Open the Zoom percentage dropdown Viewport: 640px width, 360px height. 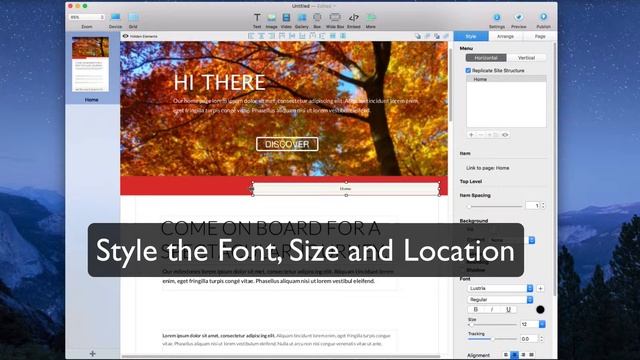[87, 17]
